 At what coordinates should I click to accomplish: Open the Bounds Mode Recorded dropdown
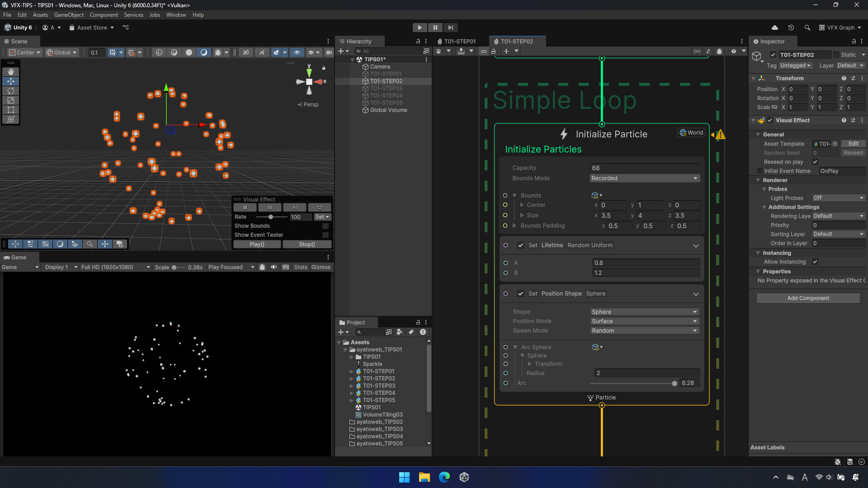pyautogui.click(x=645, y=178)
